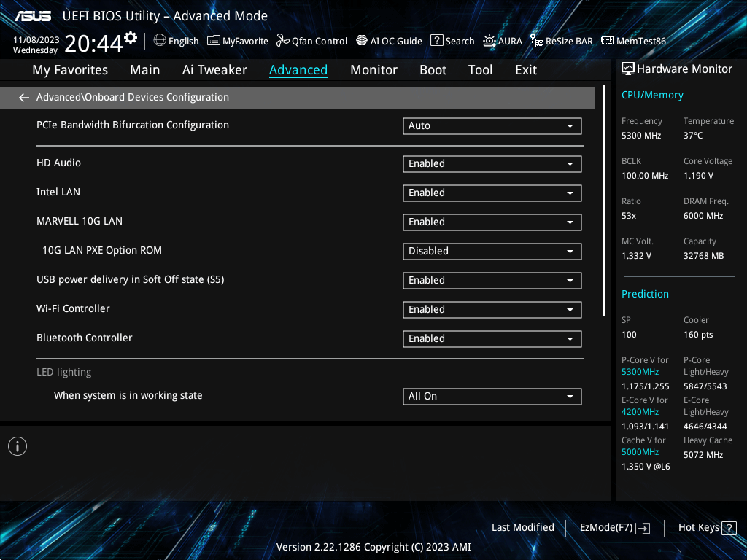747x560 pixels.
Task: Open USB power delivery S5 dropdown
Action: coord(492,281)
